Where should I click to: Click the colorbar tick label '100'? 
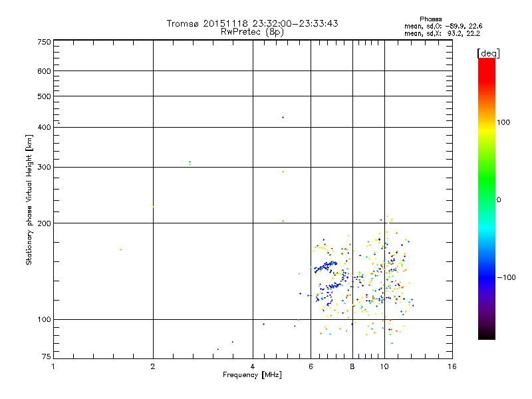[x=503, y=122]
